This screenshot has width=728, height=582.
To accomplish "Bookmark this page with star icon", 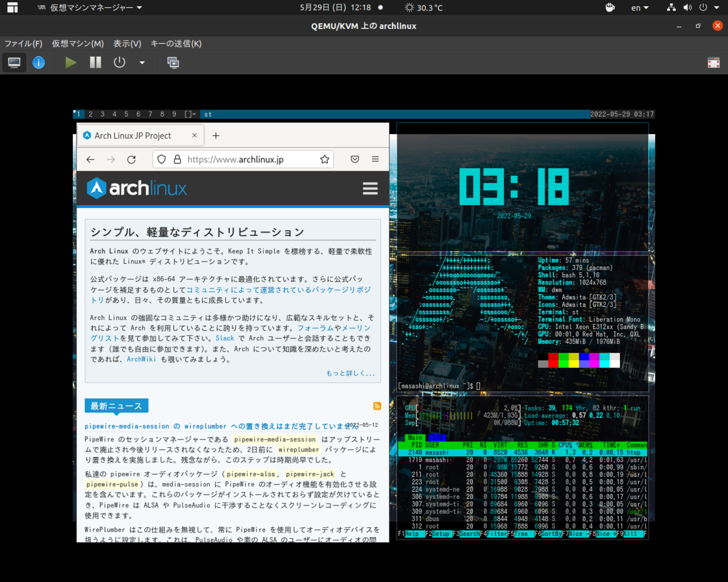I will (x=325, y=159).
